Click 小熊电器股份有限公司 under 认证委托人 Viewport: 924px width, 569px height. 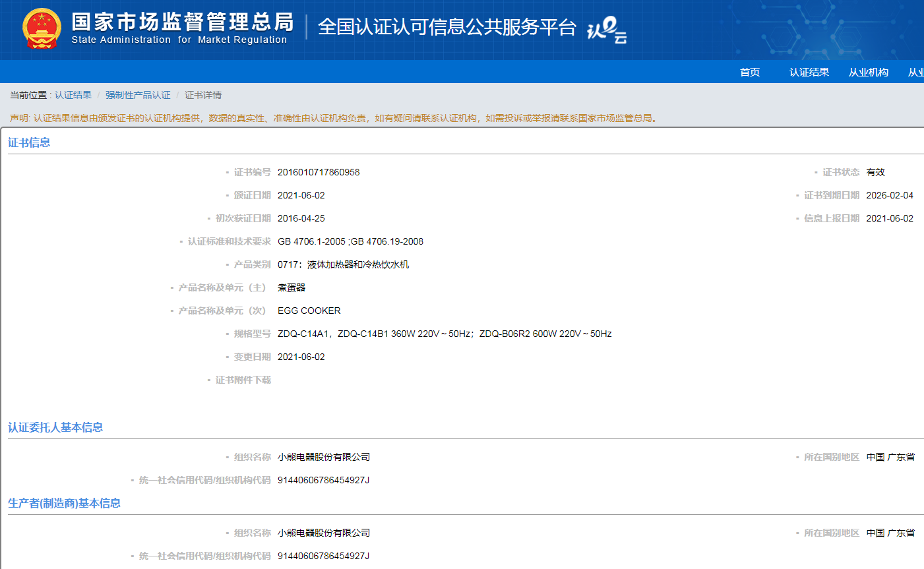324,457
